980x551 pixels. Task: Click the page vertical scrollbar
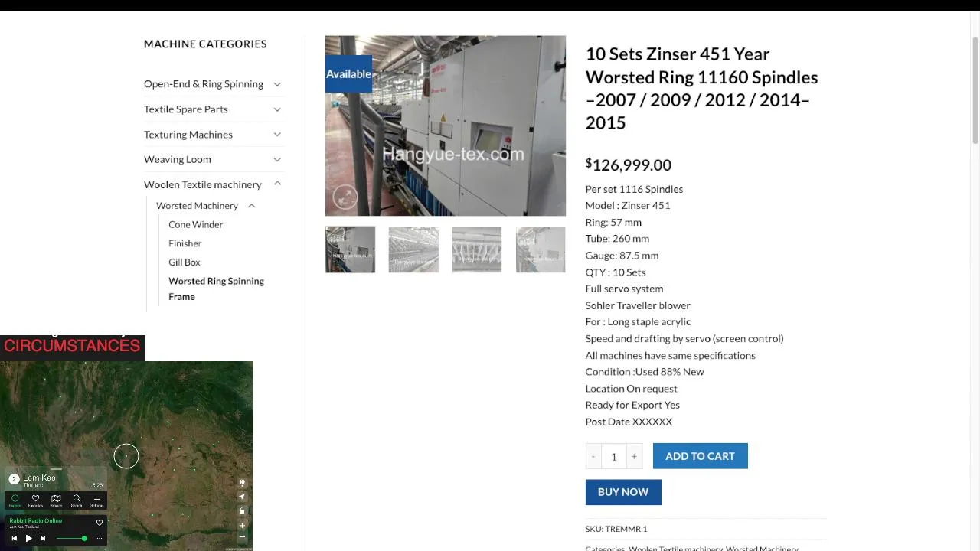click(x=975, y=90)
